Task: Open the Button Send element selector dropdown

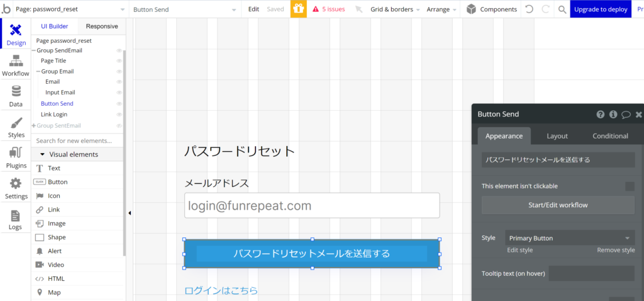Action: click(185, 9)
